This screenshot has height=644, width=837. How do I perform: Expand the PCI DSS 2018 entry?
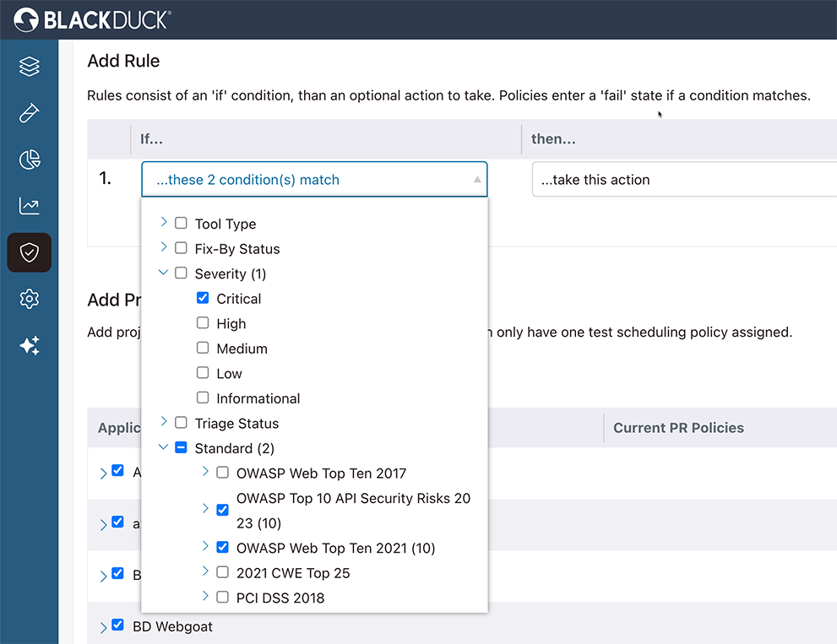pyautogui.click(x=204, y=598)
